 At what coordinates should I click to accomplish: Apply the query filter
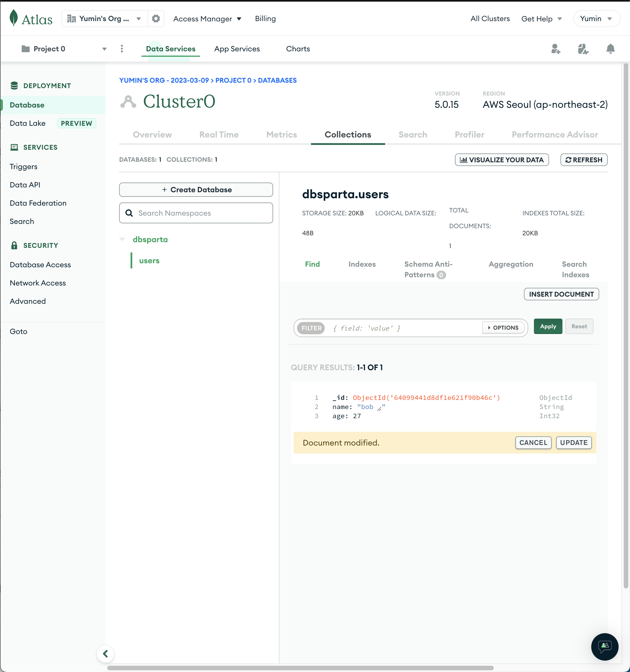(548, 326)
